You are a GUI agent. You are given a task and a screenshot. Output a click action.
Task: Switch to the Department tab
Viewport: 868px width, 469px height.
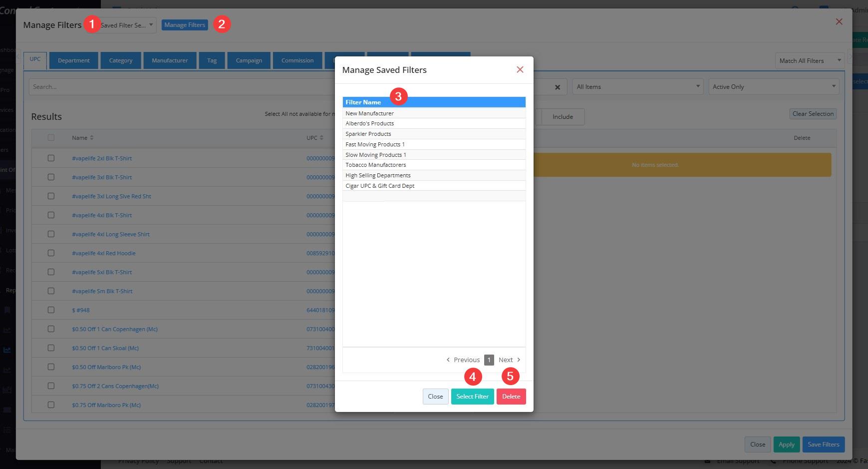coord(74,60)
